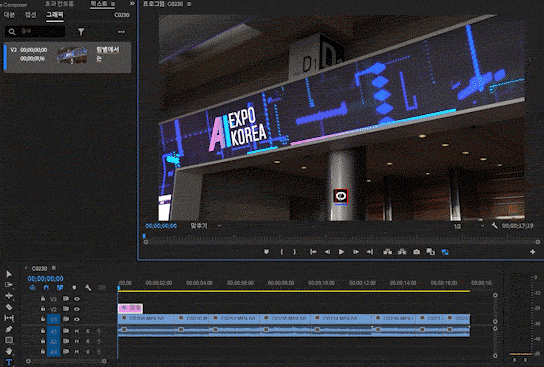Open 맞추기 zoom level dropdown
544x367 pixels.
point(206,226)
